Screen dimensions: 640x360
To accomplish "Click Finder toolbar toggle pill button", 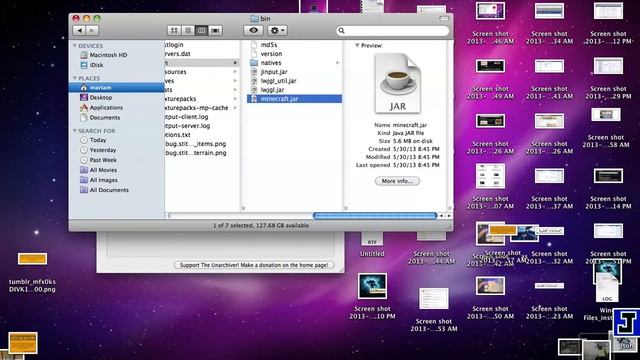I will pos(444,18).
